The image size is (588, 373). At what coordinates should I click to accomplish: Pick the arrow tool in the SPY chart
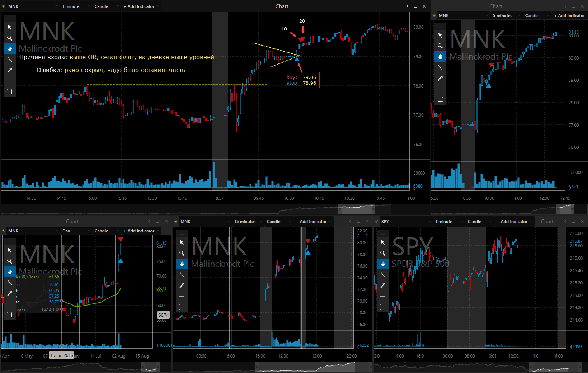tap(383, 285)
